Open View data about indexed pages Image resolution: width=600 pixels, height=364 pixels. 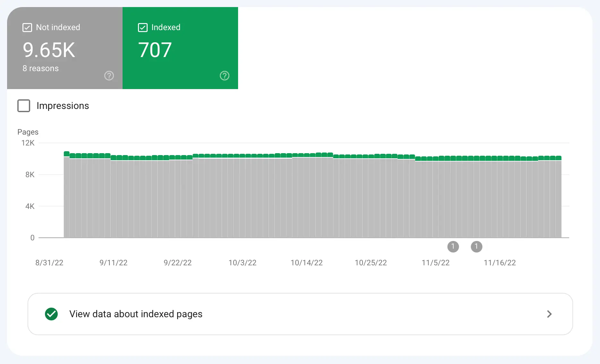pos(136,314)
